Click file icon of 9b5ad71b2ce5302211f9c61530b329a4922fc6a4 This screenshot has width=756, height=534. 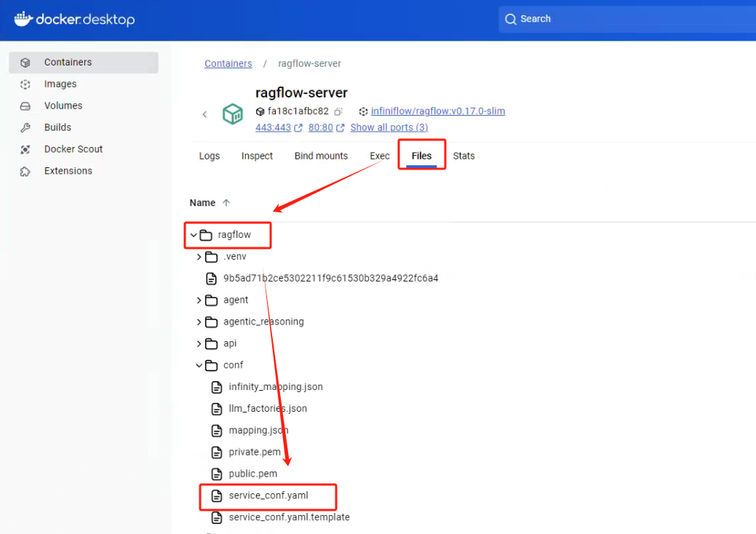(x=211, y=279)
